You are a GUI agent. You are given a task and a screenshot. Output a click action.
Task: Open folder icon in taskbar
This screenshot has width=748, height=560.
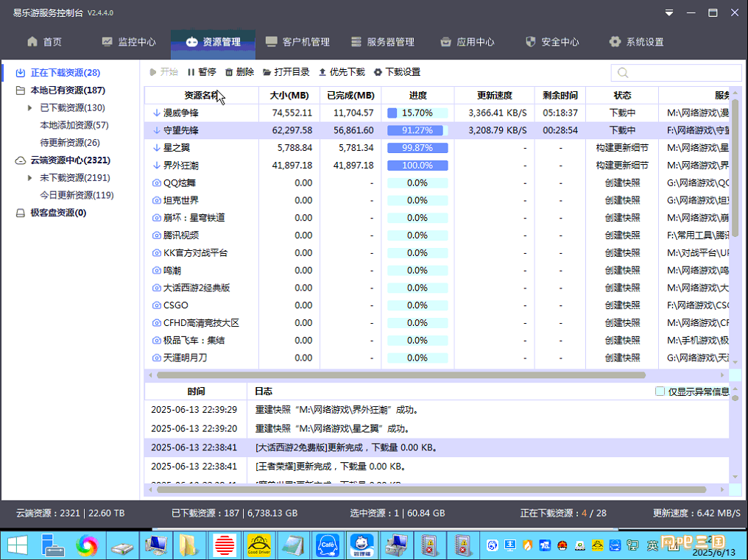[x=189, y=545]
